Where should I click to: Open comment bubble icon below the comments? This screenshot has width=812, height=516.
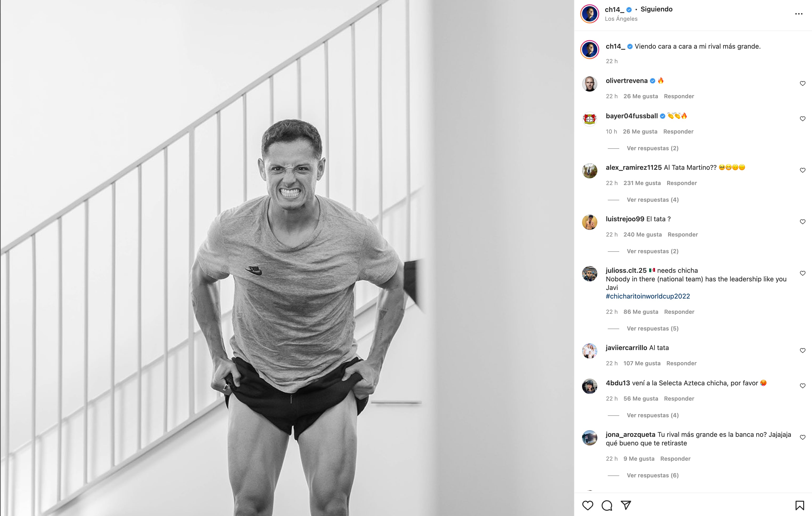607,505
